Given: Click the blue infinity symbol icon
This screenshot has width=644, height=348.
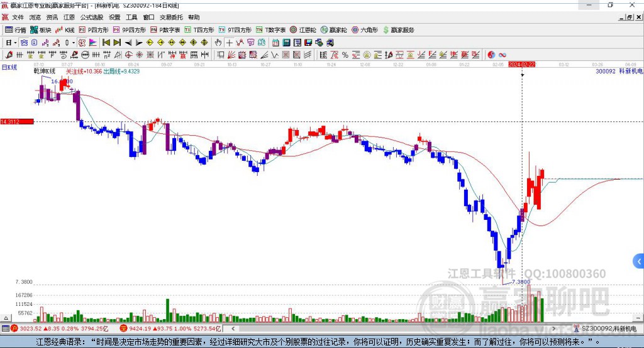Looking at the screenshot, I should 502,55.
